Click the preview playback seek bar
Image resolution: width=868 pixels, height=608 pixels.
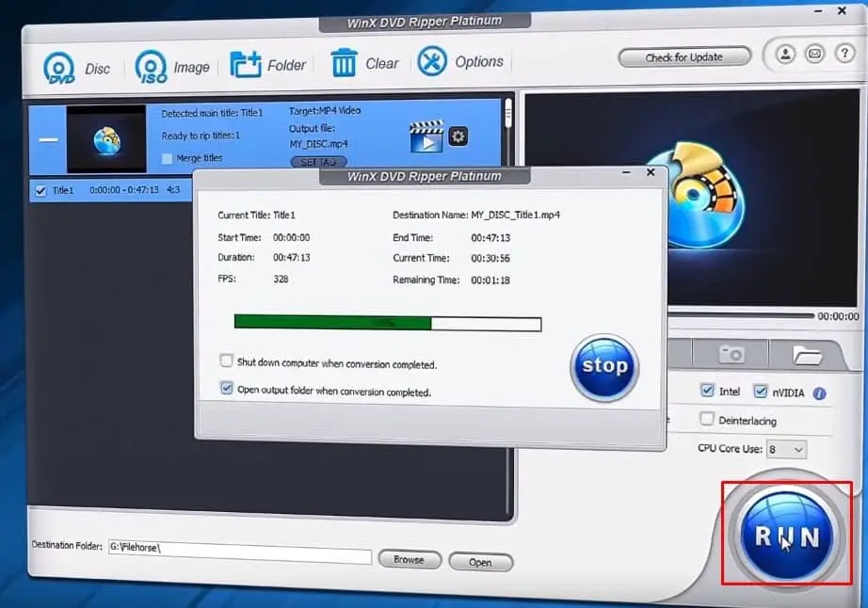click(x=741, y=316)
